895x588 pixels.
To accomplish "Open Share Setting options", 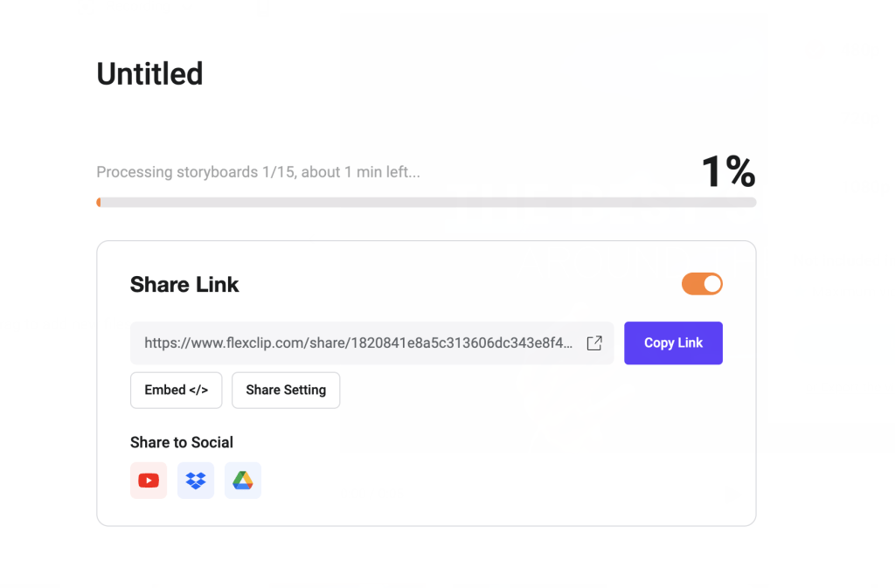I will pyautogui.click(x=286, y=390).
